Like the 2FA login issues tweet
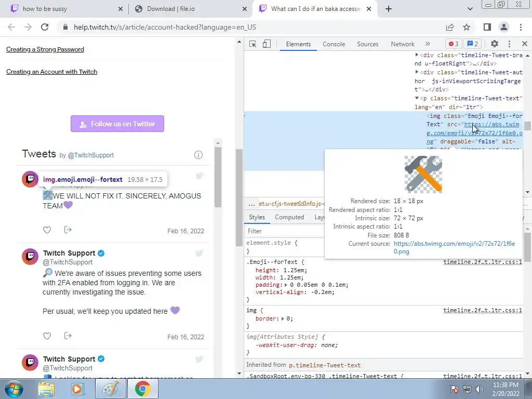The image size is (532, 399). tap(47, 336)
